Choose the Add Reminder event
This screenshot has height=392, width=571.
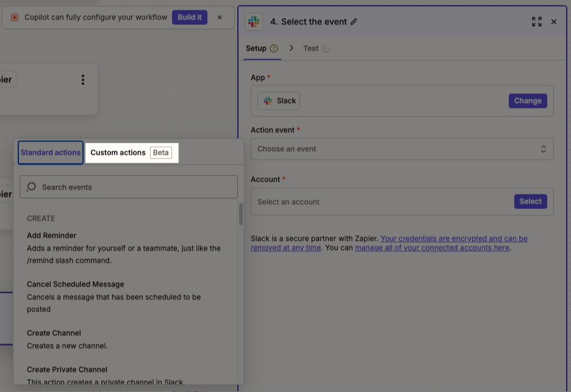tap(52, 235)
